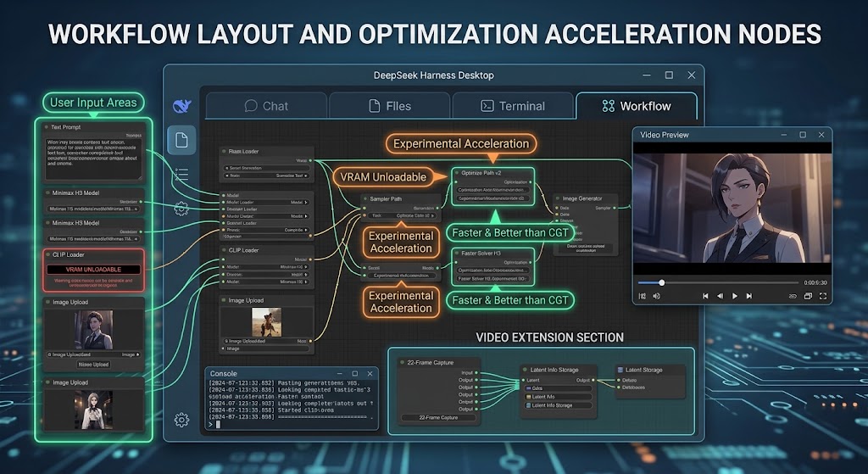This screenshot has width=868, height=474.
Task: Click the Console command prompt line
Action: coord(291,424)
